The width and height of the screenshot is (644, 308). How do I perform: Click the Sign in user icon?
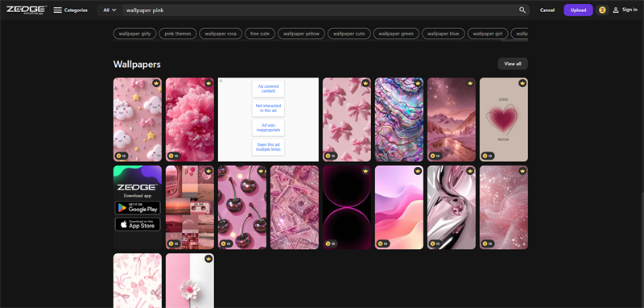(616, 10)
